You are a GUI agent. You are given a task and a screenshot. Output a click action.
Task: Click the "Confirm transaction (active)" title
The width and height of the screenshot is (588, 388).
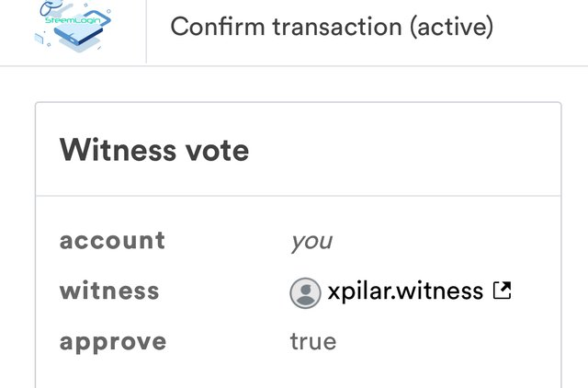[x=332, y=27]
